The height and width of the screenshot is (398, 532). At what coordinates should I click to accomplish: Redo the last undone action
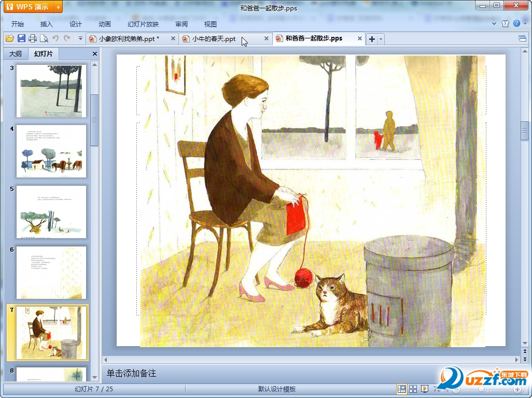pos(67,38)
